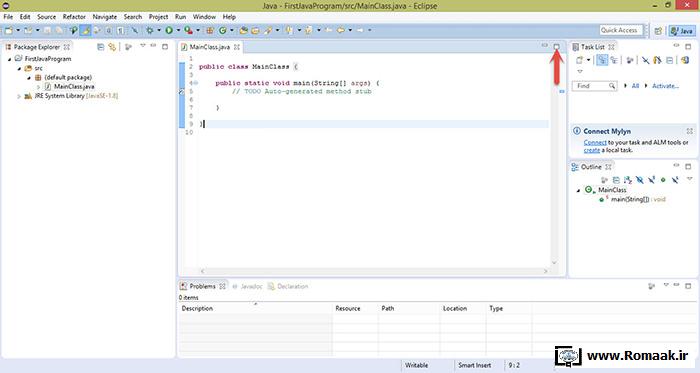Click the Activate... link in Task List
Image resolution: width=700 pixels, height=373 pixels.
click(x=665, y=86)
